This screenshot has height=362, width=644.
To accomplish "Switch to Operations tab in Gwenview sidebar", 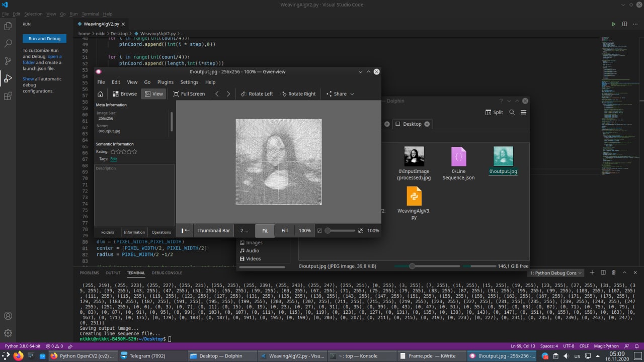I will coord(161,232).
